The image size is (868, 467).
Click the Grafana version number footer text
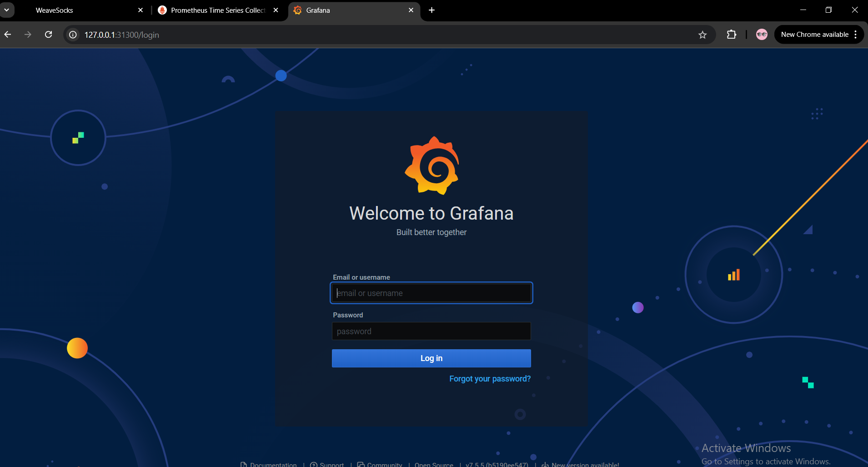point(497,464)
